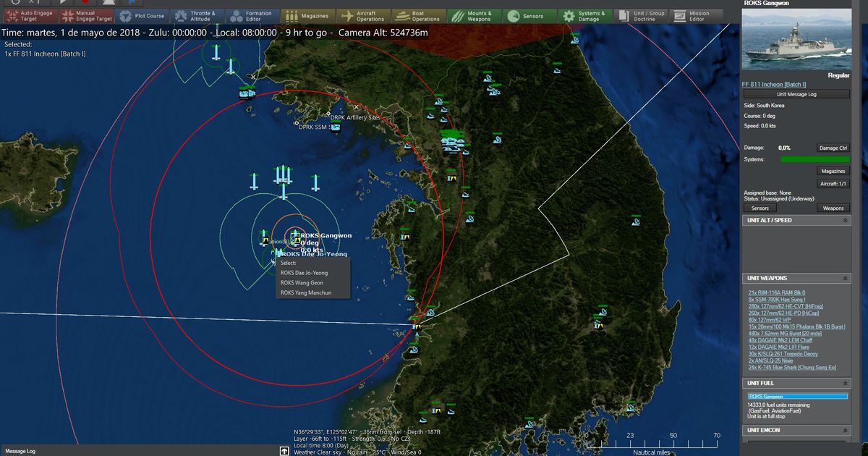Screen dimensions: 868x456
Task: Collapse the UNIT FUEL section
Action: tap(846, 383)
